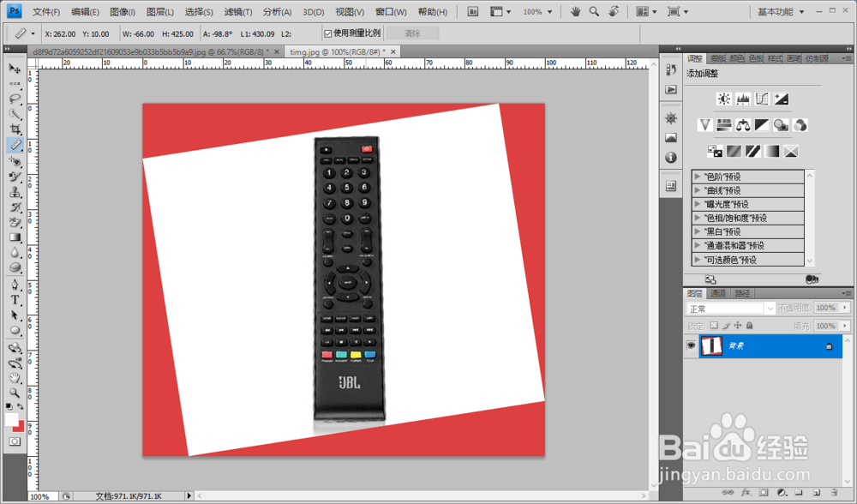Viewport: 857px width, 504px height.
Task: Add Color Balance adjustment
Action: [743, 125]
